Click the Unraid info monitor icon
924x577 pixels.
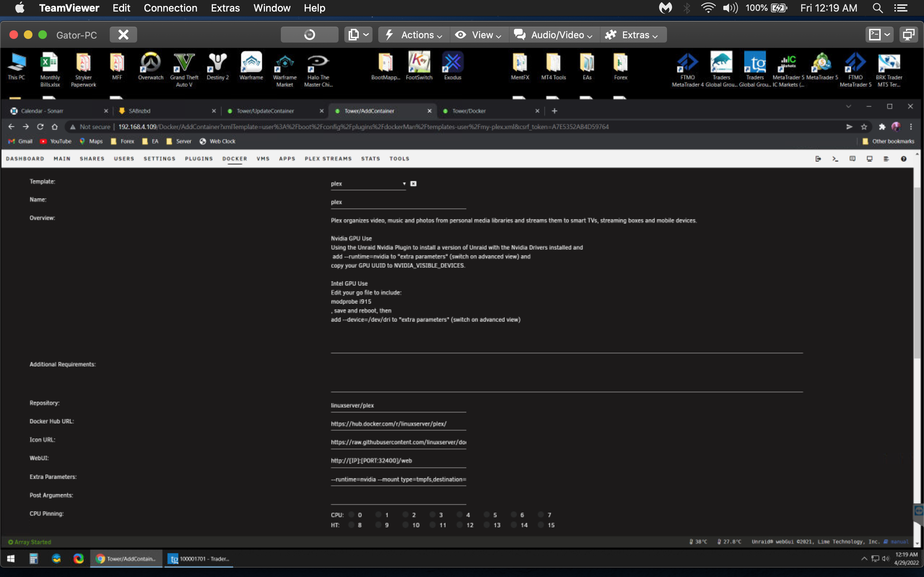pos(869,159)
